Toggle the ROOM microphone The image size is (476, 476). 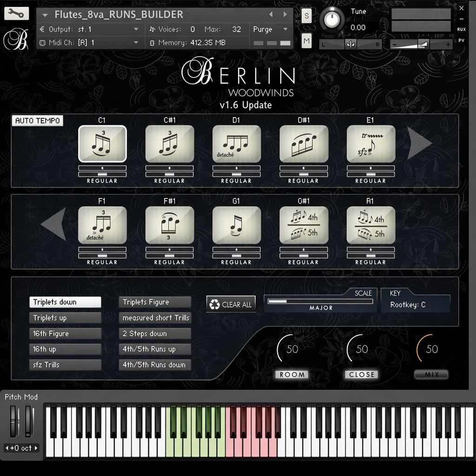tap(292, 374)
